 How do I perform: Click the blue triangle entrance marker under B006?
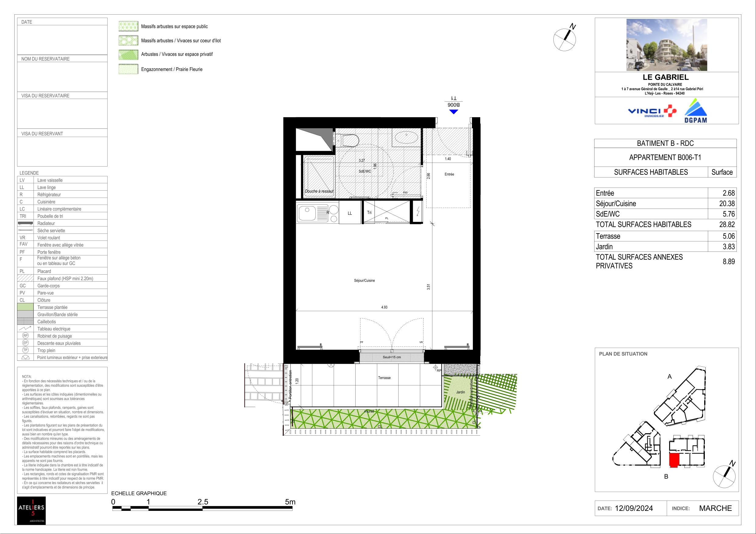[x=454, y=112]
